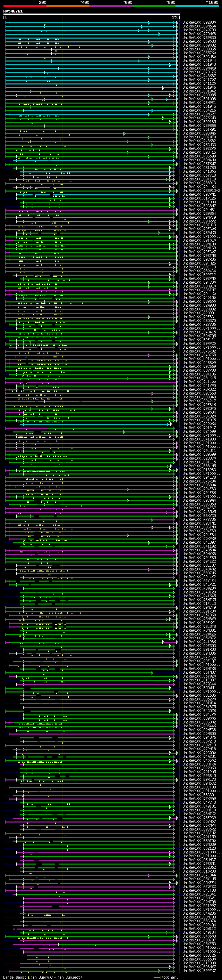Image resolution: width=222 pixels, height=980 pixels.
Task: Click the cyan alignment bar for UniRef100_Q9ZW80
Action: click(x=91, y=23)
